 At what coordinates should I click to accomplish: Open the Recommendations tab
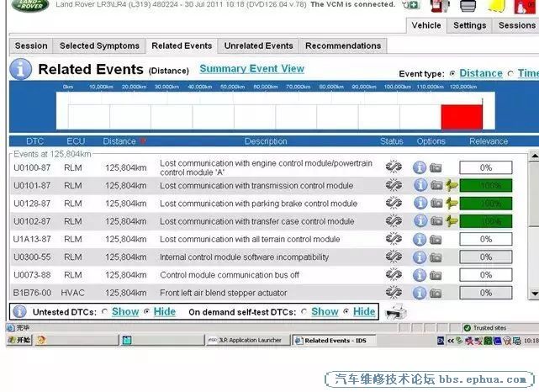coord(343,45)
